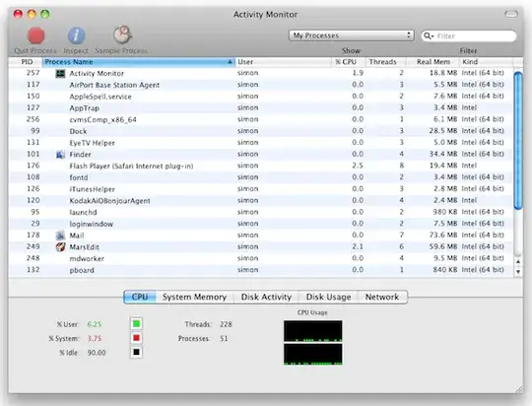Select the fontd process row
532x406 pixels.
260,177
